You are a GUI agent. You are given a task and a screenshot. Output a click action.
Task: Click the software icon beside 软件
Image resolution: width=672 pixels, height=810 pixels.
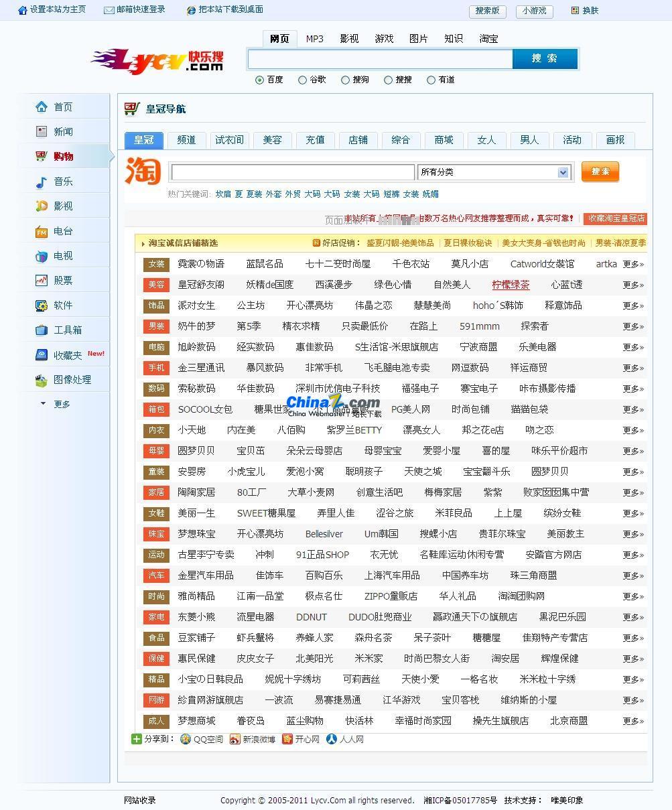click(42, 305)
